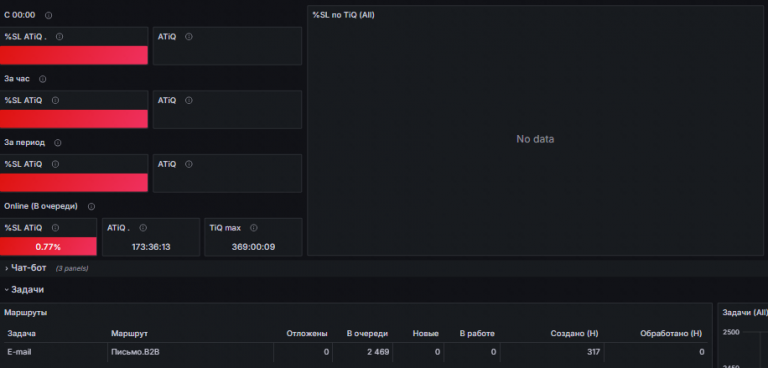Viewport: 768px width, 368px height.
Task: Click the 0 cell under В работе
Action: click(x=493, y=352)
